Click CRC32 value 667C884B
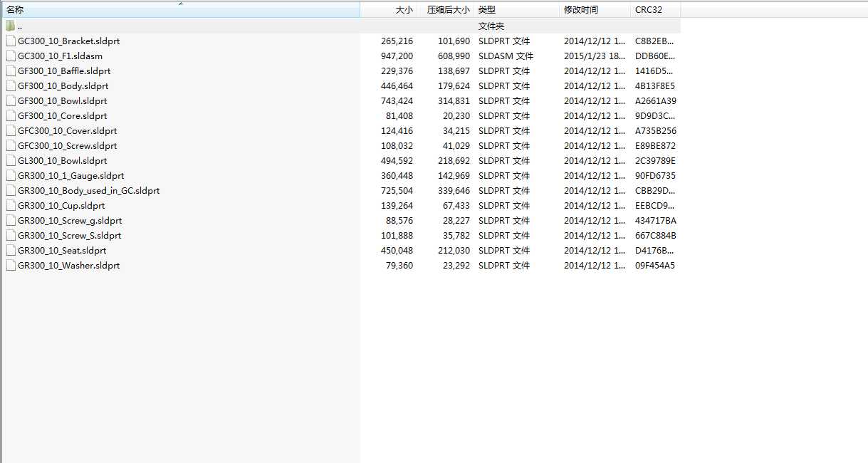Image resolution: width=868 pixels, height=463 pixels. point(656,235)
